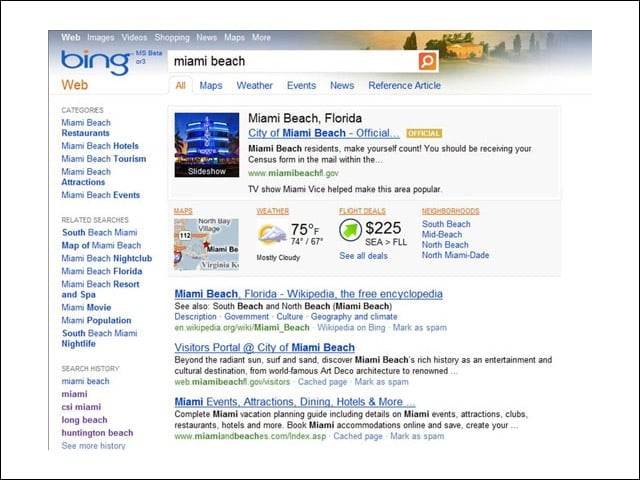Click See all deals link

click(364, 256)
